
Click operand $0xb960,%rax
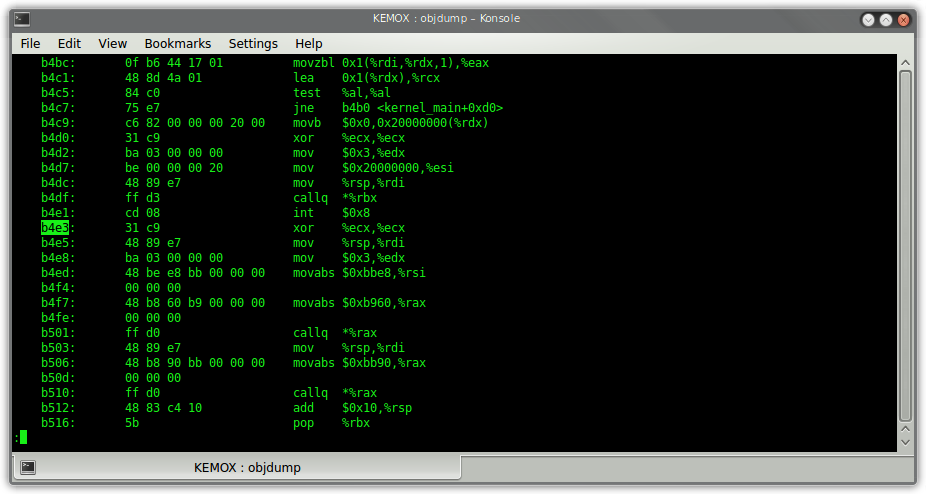point(384,303)
